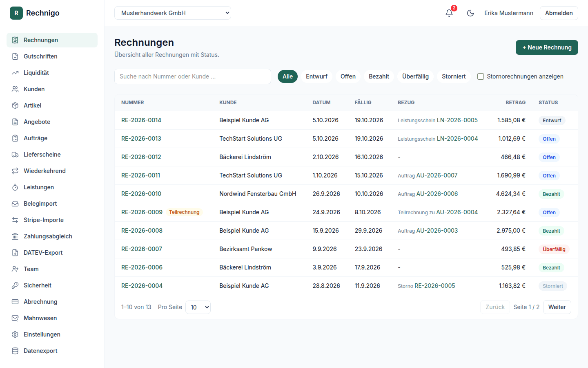
Task: Click the Storniert badge of RE-2026-0004
Action: tap(553, 286)
